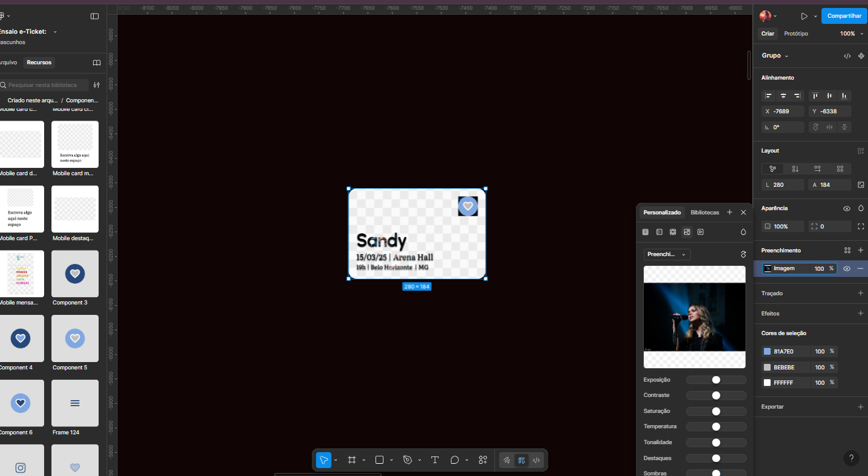Click the play present icon
This screenshot has width=868, height=476.
(x=804, y=16)
